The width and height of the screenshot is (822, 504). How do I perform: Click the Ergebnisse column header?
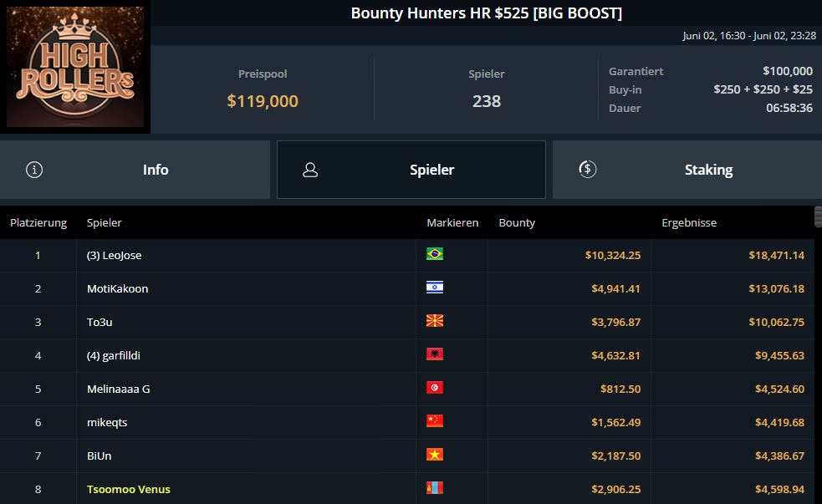pos(689,223)
